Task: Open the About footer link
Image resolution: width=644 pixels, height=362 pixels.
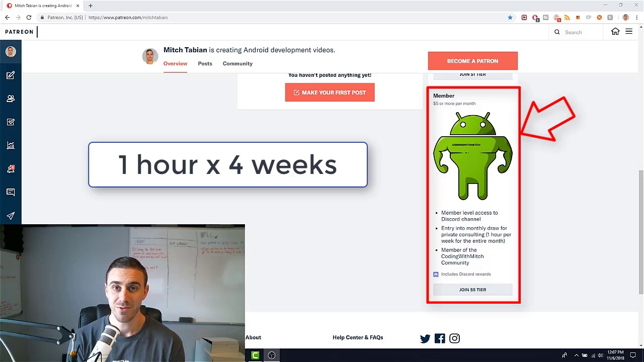Action: (x=253, y=337)
